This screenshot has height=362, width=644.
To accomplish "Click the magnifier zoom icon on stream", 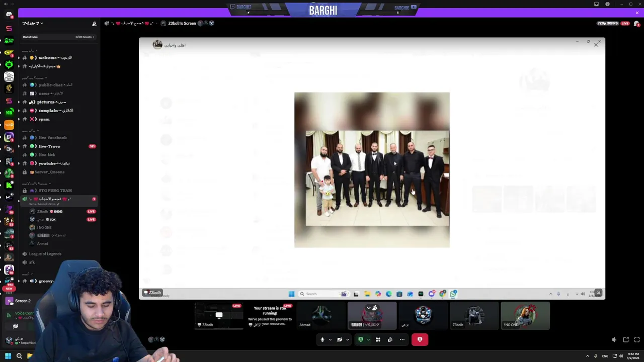I will (x=598, y=293).
